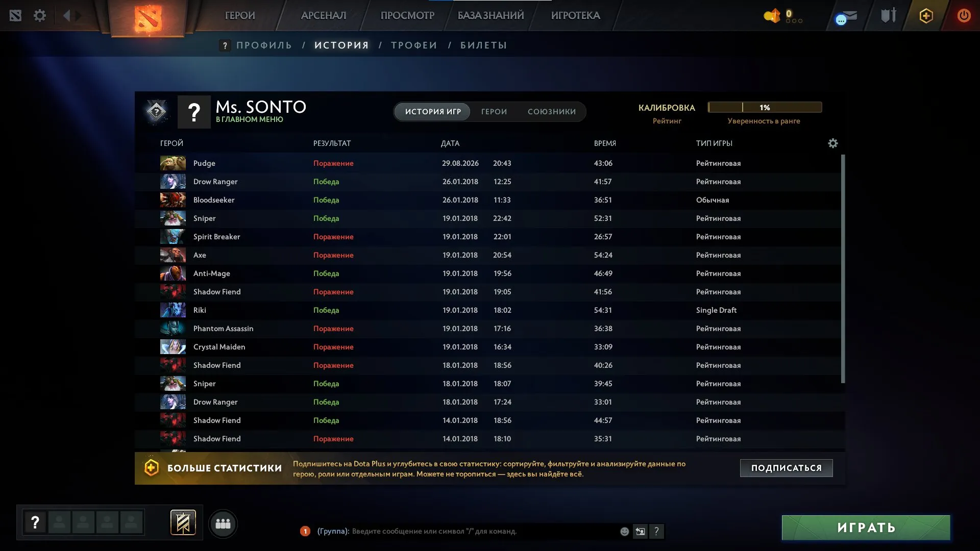Switch to the Герои toggle tab
Image resolution: width=980 pixels, height=551 pixels.
494,112
